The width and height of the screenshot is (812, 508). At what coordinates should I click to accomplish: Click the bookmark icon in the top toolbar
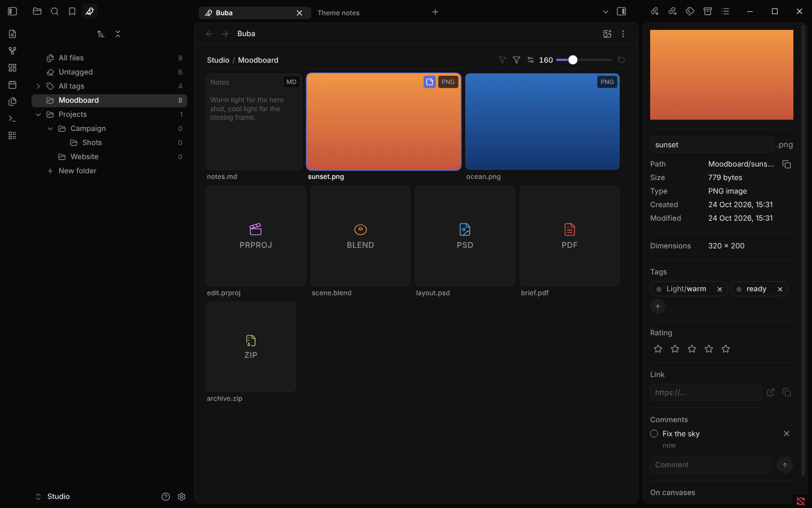click(72, 11)
